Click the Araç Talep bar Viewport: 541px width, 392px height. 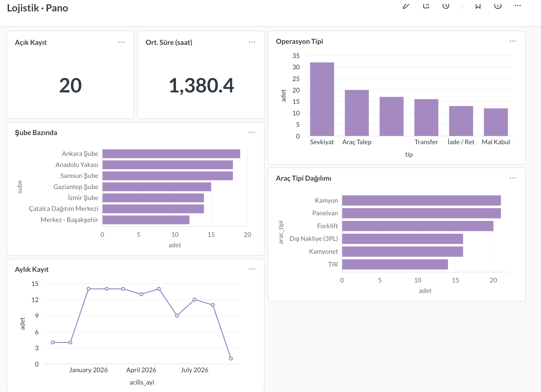[357, 113]
